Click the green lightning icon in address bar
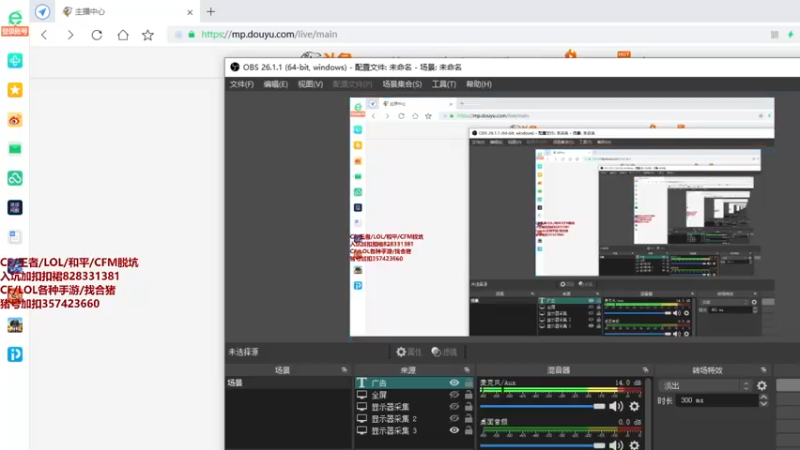 point(790,34)
